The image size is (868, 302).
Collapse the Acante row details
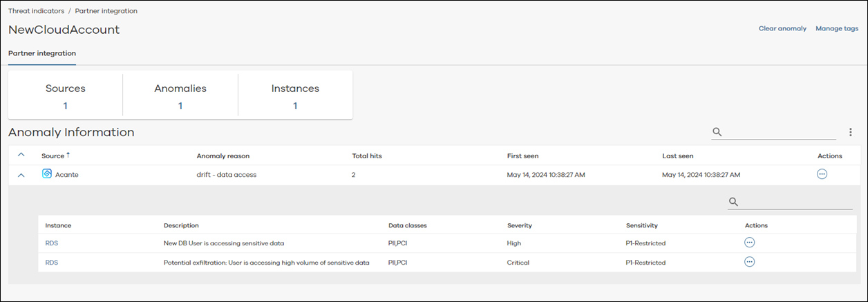pos(21,175)
